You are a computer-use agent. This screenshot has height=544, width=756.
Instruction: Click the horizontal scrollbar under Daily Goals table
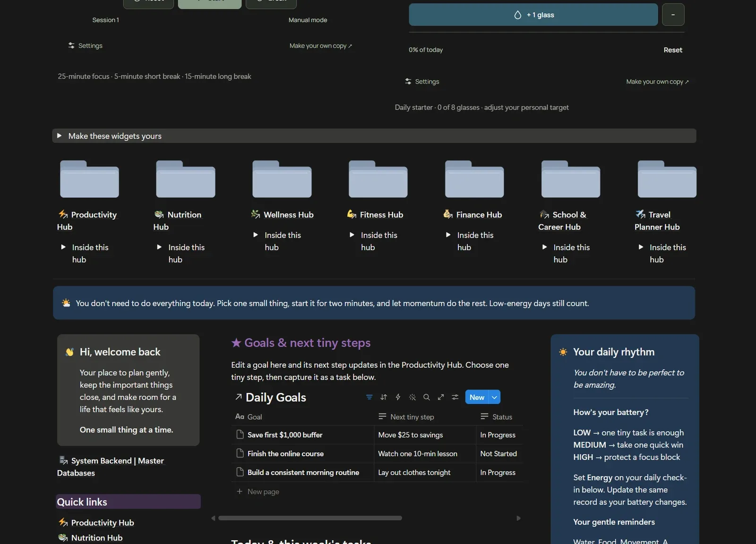[x=310, y=518]
